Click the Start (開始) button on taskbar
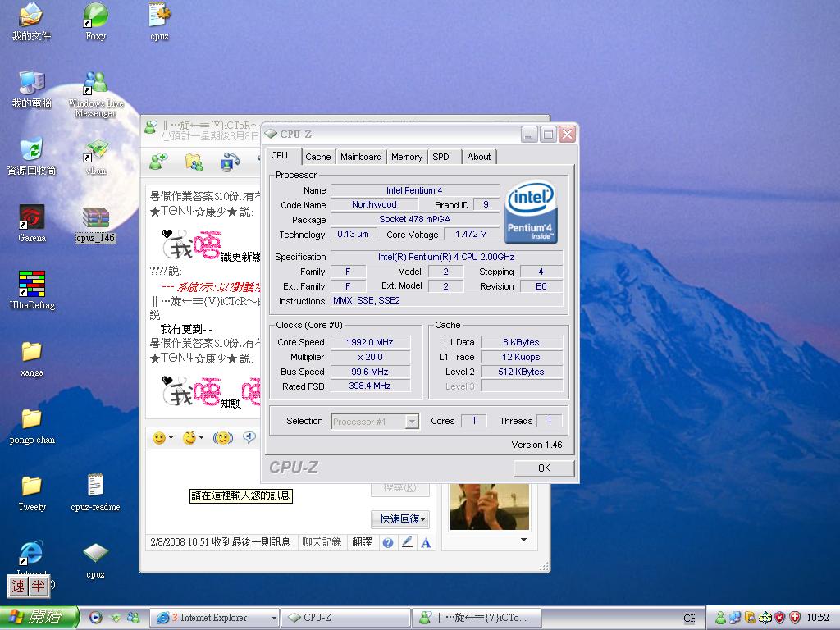Image resolution: width=840 pixels, height=630 pixels. (39, 618)
